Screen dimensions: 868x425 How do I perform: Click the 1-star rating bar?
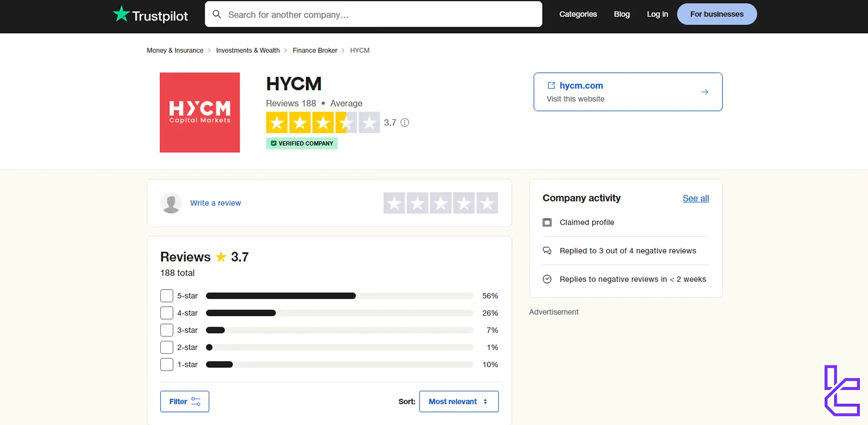[340, 364]
